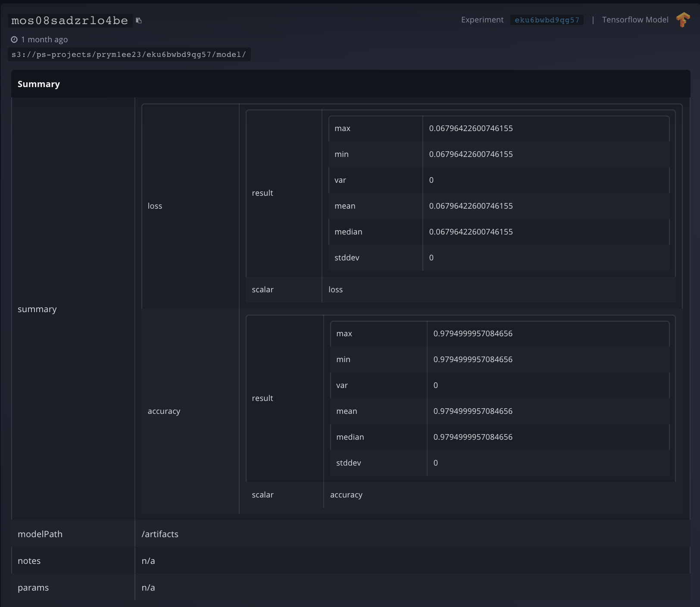Screen dimensions: 700x607
Task: Click the 'params' row label
Action: pos(33,588)
